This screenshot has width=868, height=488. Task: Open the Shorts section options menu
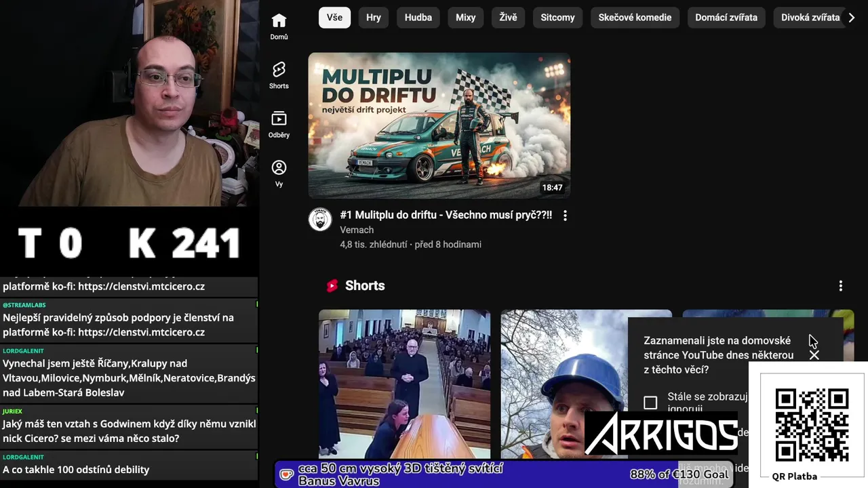(841, 286)
